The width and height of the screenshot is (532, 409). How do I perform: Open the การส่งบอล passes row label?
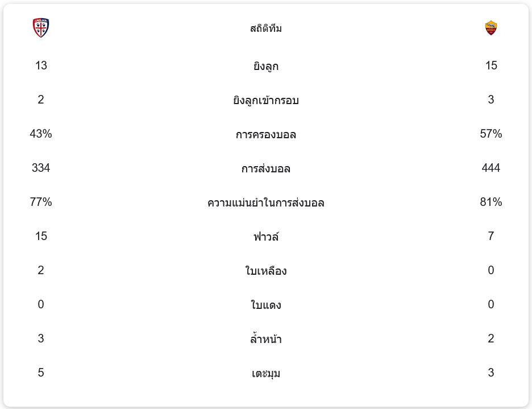[x=266, y=169]
